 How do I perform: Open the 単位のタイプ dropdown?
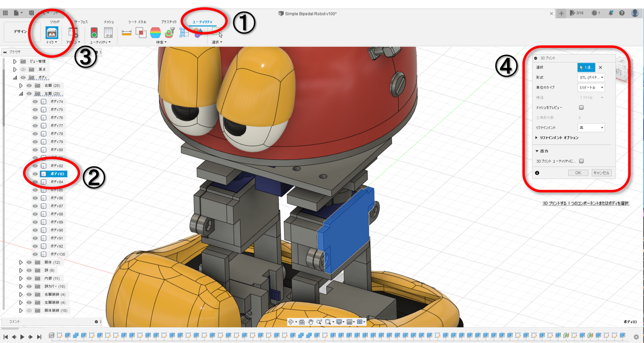(x=591, y=88)
